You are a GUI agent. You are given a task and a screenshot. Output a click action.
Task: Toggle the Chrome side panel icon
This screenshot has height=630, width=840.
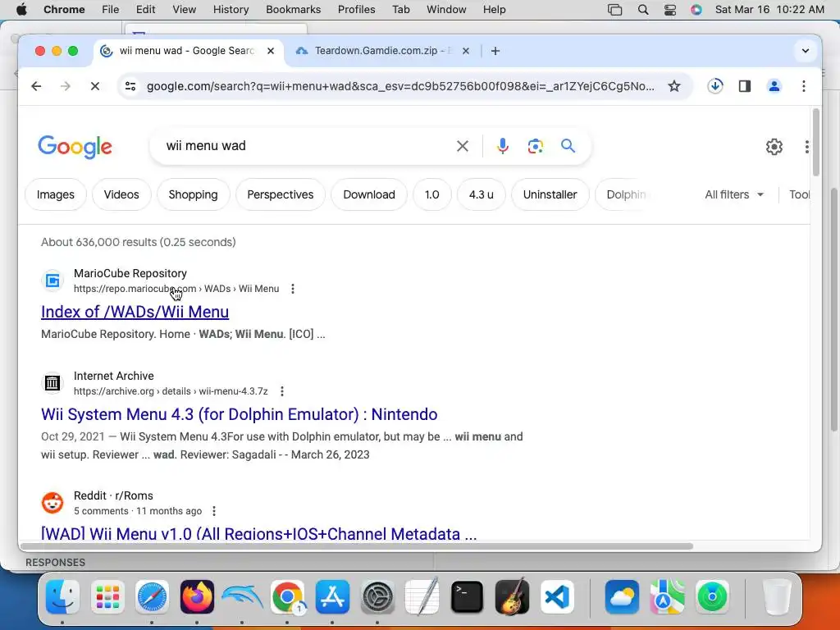click(x=745, y=86)
